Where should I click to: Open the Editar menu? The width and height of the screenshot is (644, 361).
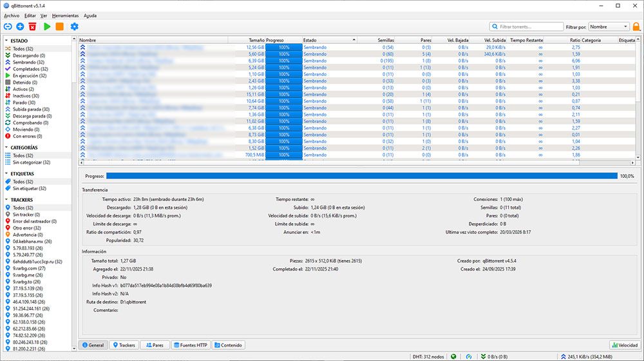(30, 15)
